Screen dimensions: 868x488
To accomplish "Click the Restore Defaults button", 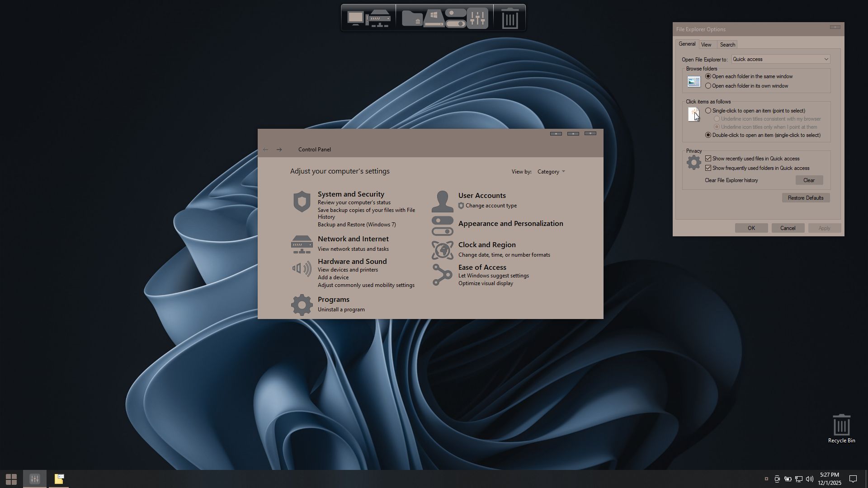I will (x=805, y=198).
